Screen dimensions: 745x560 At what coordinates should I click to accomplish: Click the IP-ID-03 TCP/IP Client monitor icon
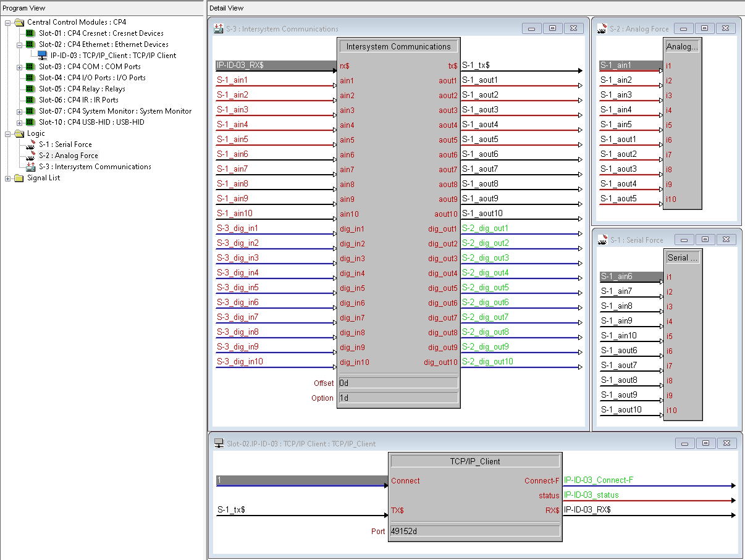[x=43, y=56]
